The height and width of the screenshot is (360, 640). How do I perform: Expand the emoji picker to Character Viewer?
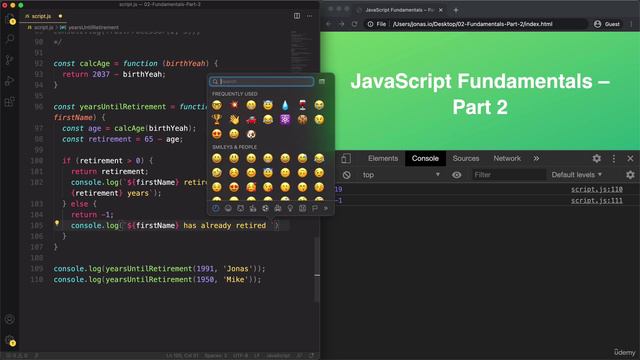point(322,81)
